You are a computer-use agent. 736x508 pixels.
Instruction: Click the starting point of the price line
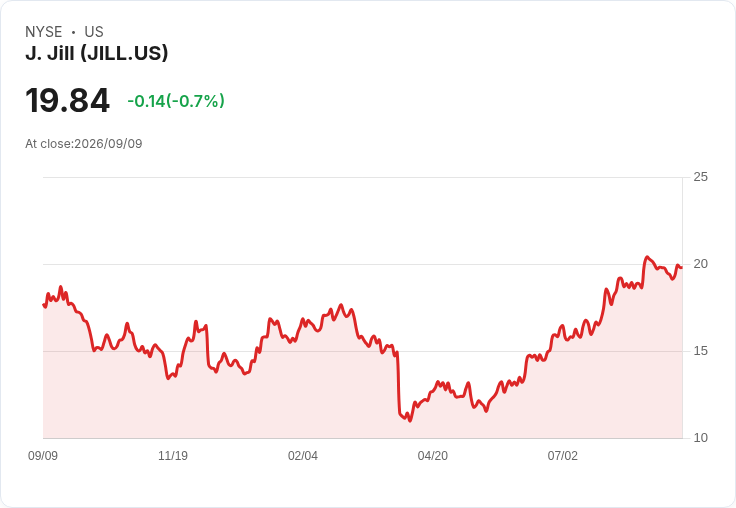coord(44,305)
